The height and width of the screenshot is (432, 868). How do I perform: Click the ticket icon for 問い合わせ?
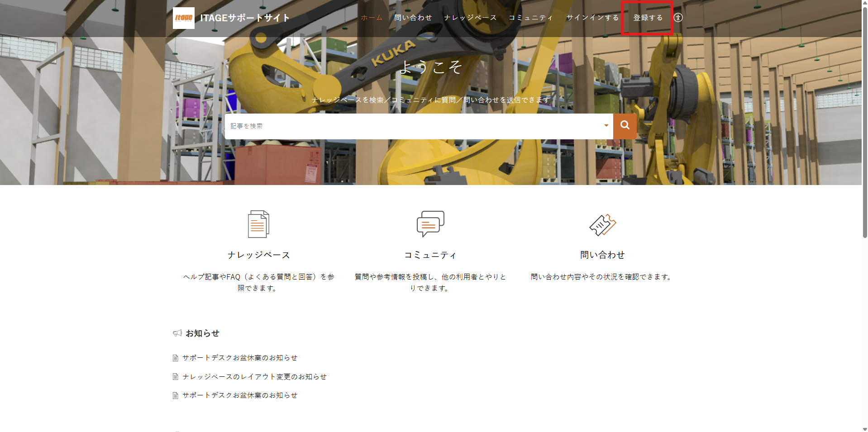pos(602,224)
